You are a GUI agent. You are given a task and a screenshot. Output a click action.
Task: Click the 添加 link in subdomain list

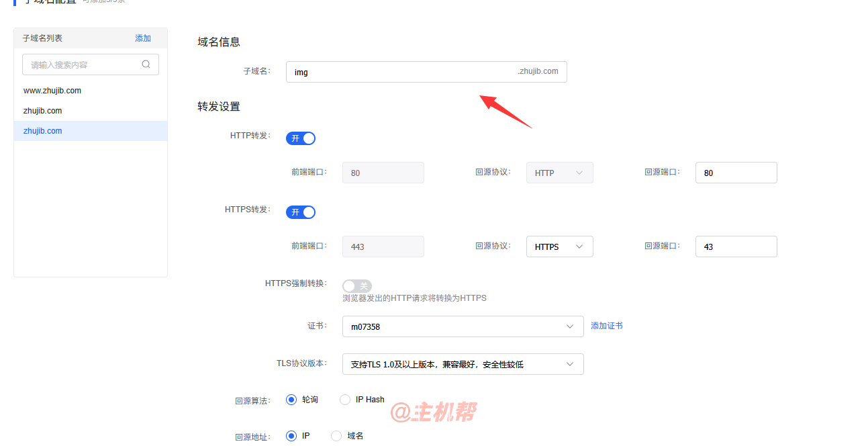point(143,38)
